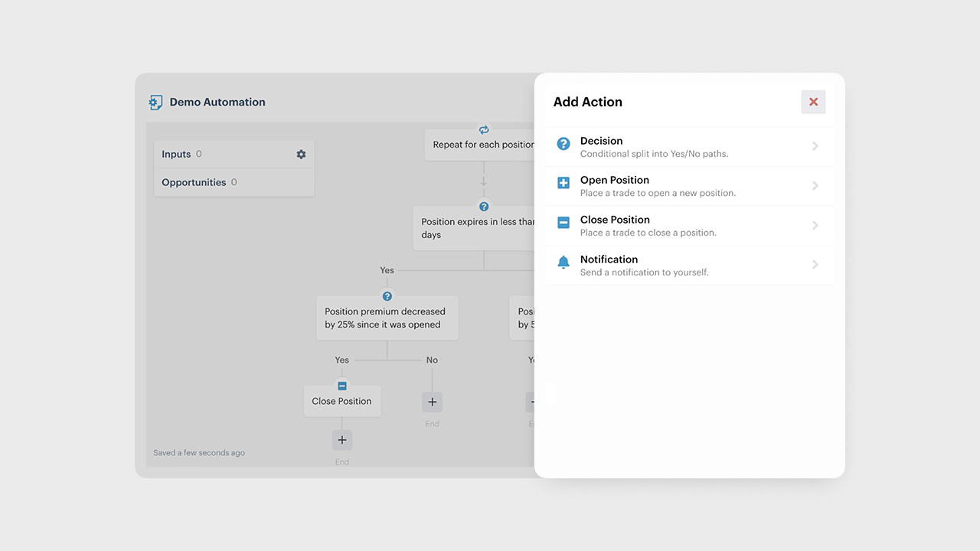Click 'Saved a few seconds ago' status

click(x=199, y=453)
